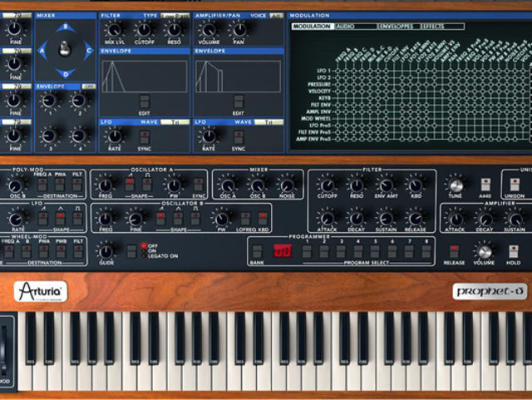Image resolution: width=532 pixels, height=400 pixels.
Task: Click the Prophet-V name badge
Action: (x=490, y=291)
